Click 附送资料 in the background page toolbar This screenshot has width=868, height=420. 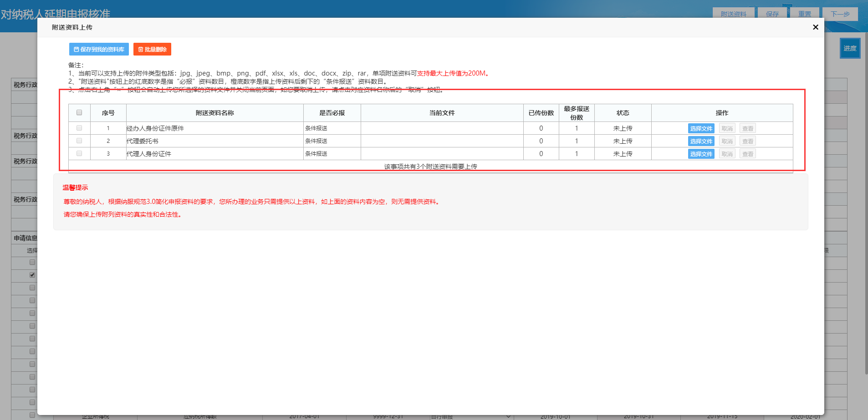tap(734, 14)
